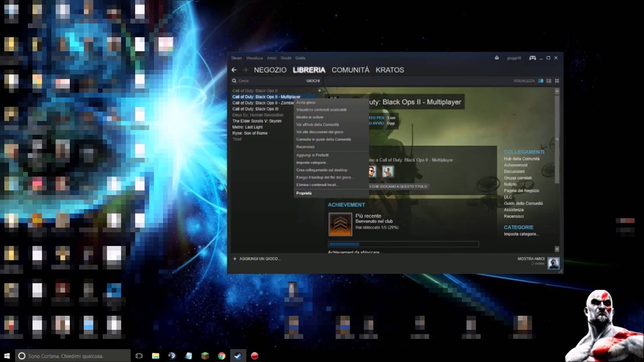This screenshot has height=362, width=644.
Task: Open the Amici menu
Action: (x=272, y=58)
